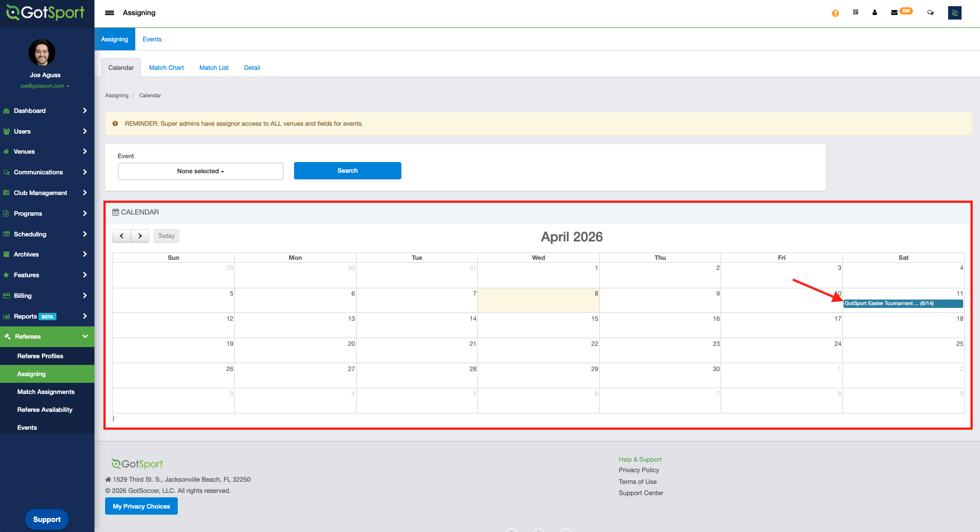
Task: Click the Today calendar button
Action: click(x=167, y=236)
